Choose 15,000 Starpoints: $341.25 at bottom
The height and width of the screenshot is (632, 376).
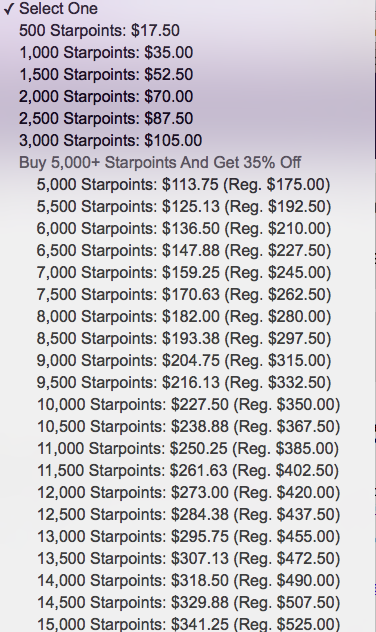[x=187, y=623]
